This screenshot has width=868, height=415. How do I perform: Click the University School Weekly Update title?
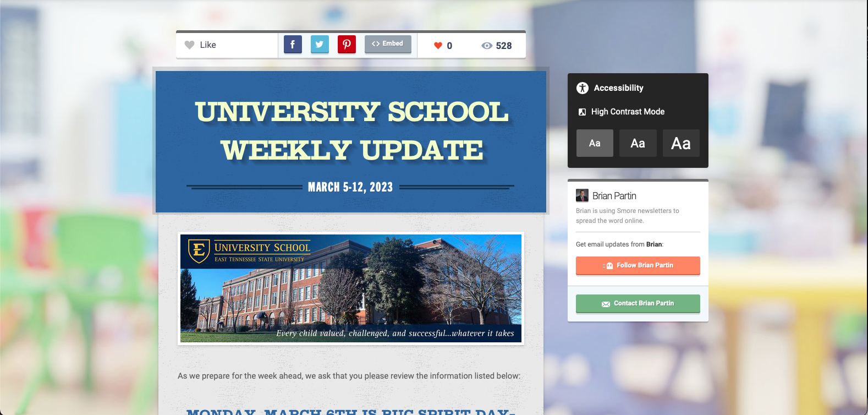point(351,131)
